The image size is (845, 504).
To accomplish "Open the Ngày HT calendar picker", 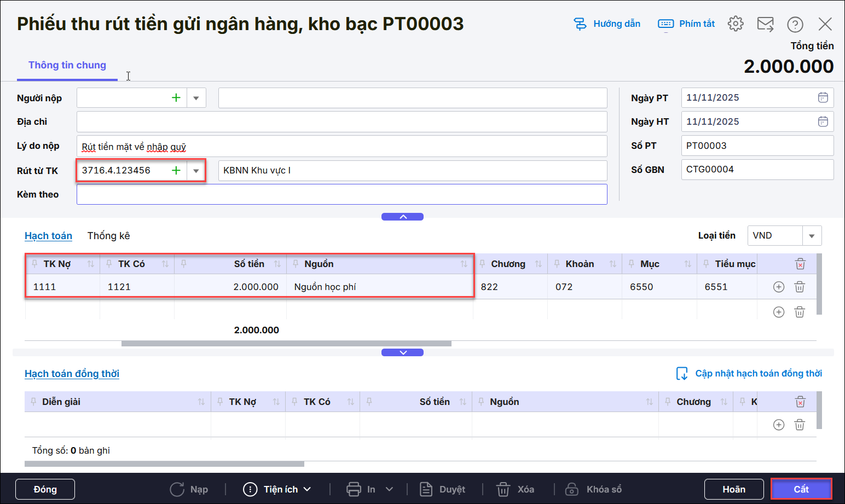I will tap(823, 121).
